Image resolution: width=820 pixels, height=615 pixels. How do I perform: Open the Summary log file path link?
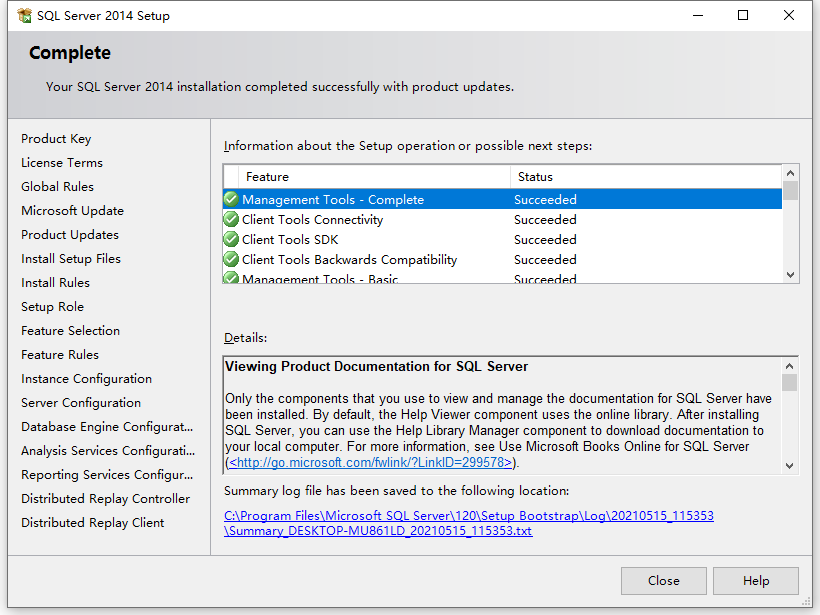tap(469, 523)
